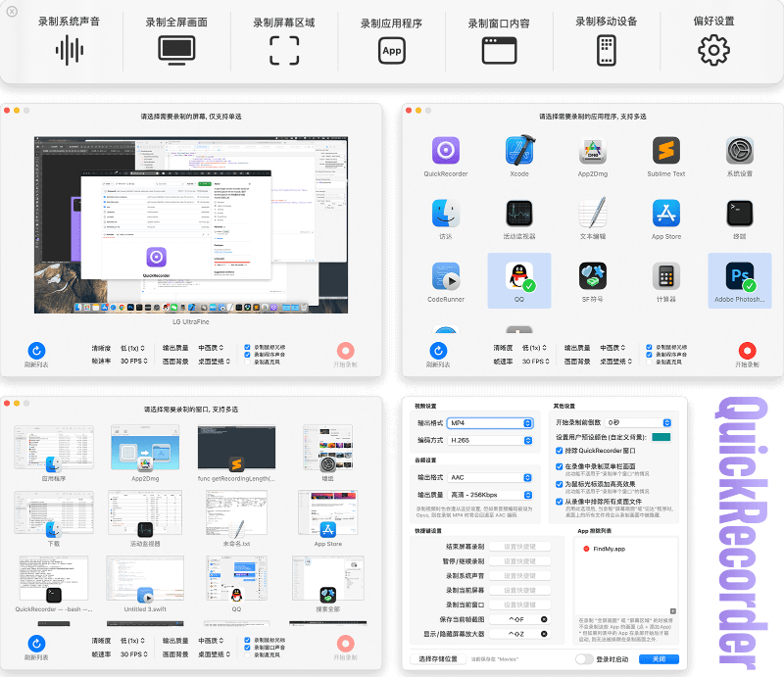Select the 系统设置 app icon
The image size is (784, 677).
coord(740,151)
